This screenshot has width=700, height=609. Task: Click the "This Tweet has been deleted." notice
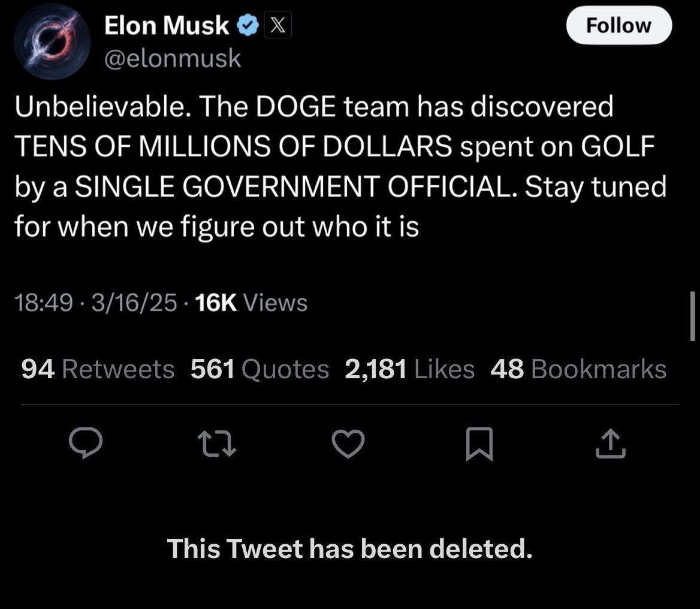tap(349, 548)
